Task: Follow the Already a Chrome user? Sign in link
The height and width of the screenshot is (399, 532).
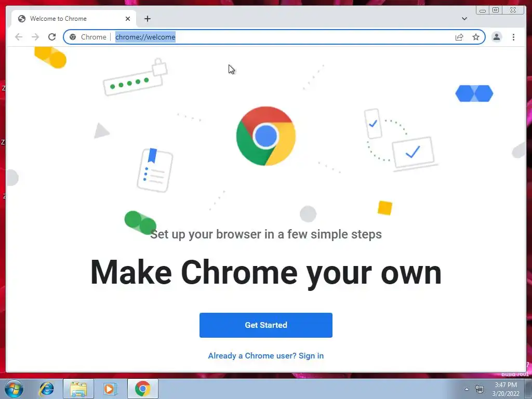Action: pos(266,355)
